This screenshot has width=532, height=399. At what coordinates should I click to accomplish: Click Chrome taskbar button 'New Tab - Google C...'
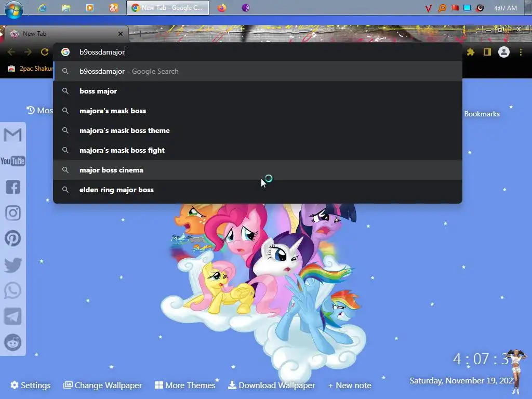pos(168,8)
